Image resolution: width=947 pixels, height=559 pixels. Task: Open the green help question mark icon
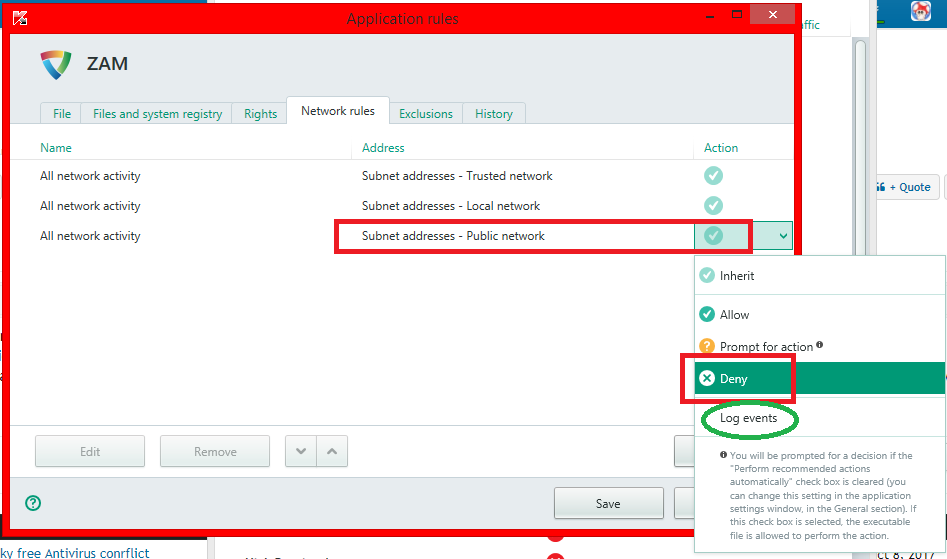pyautogui.click(x=33, y=503)
